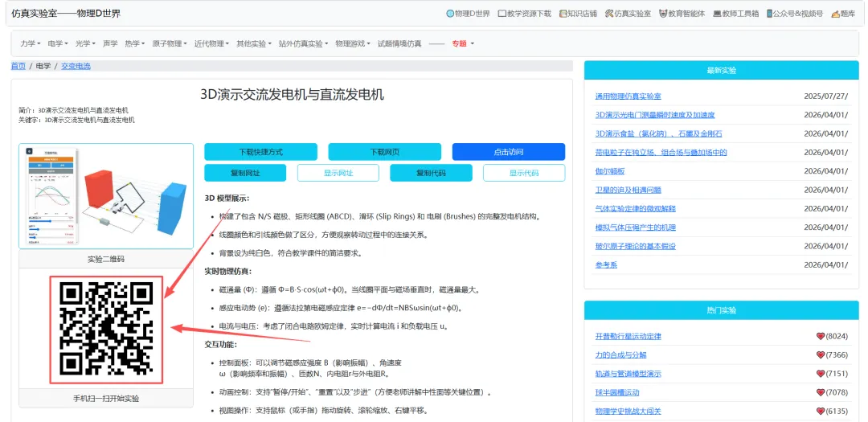Open the 卫星的追及相遇问题 link

point(628,190)
